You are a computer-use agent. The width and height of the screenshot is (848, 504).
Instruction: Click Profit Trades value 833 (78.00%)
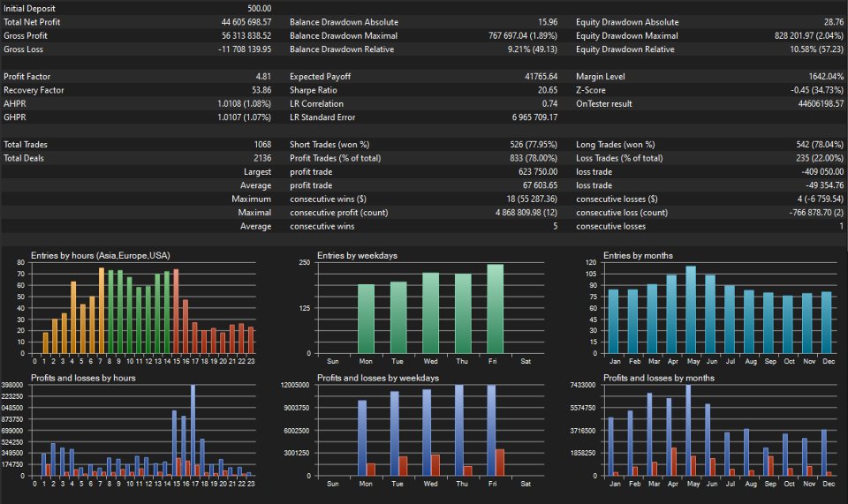[534, 158]
